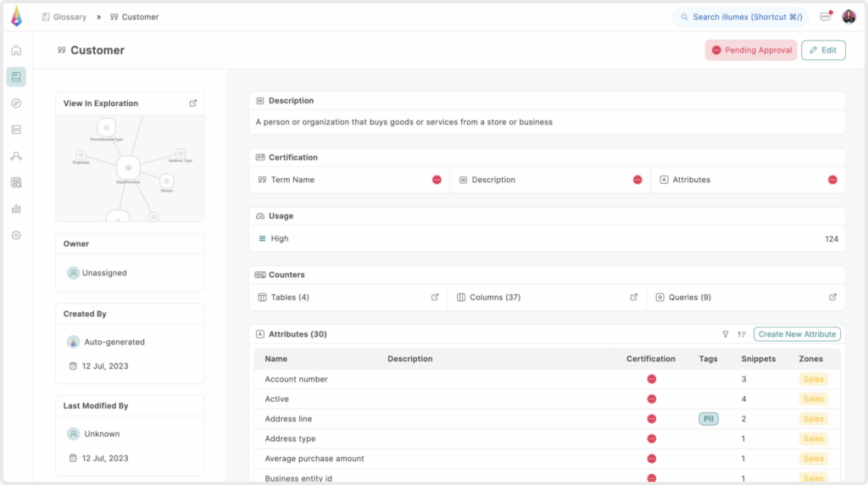Open the Home page from sidebar
The image size is (868, 485).
(x=16, y=50)
